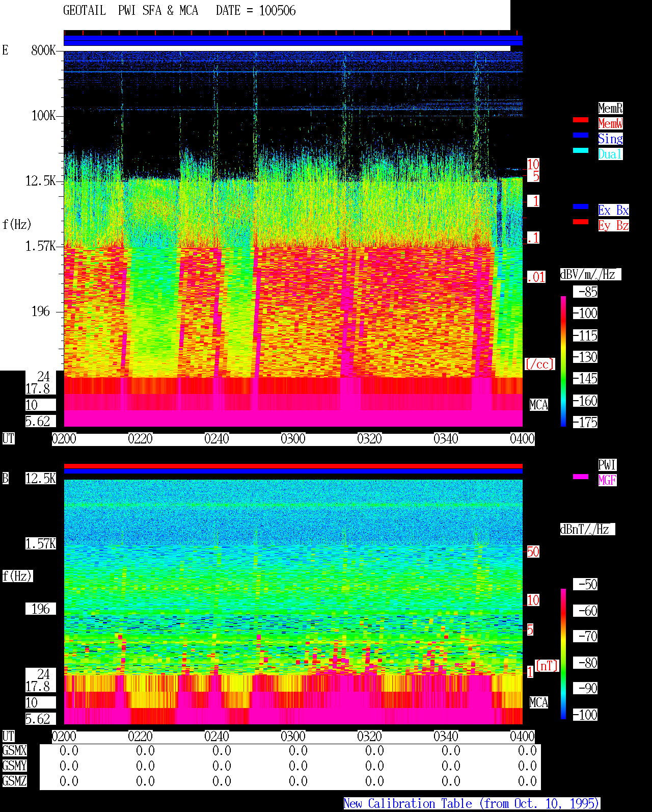Click the blue Sing legend swatch
This screenshot has width=652, height=812.
[x=581, y=135]
